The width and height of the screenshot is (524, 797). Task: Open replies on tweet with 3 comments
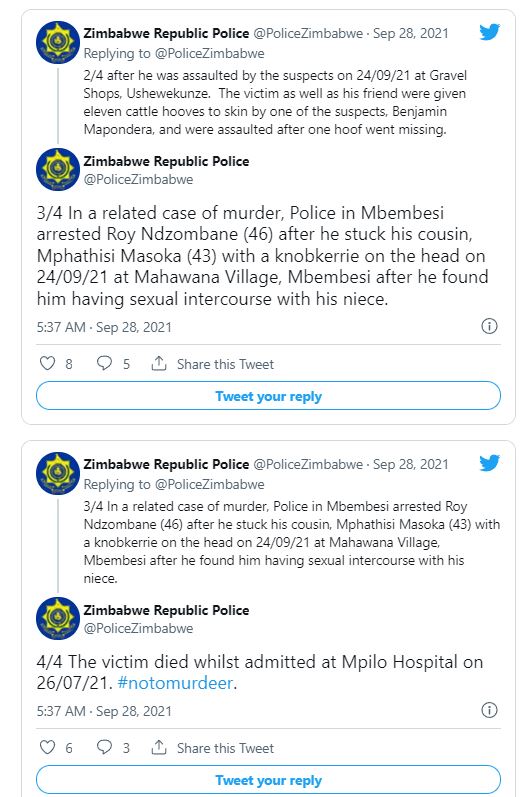pos(104,747)
